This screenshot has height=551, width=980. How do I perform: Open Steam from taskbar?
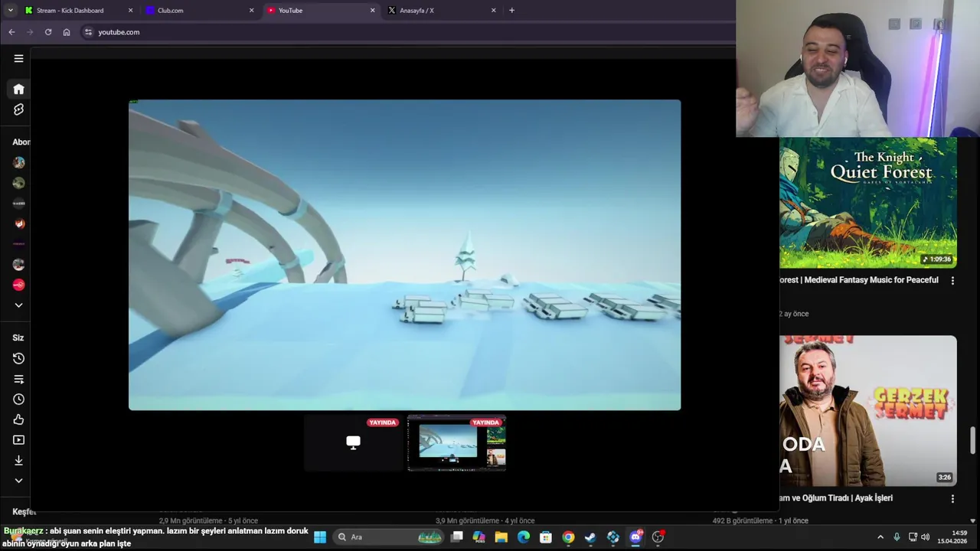[x=590, y=537]
